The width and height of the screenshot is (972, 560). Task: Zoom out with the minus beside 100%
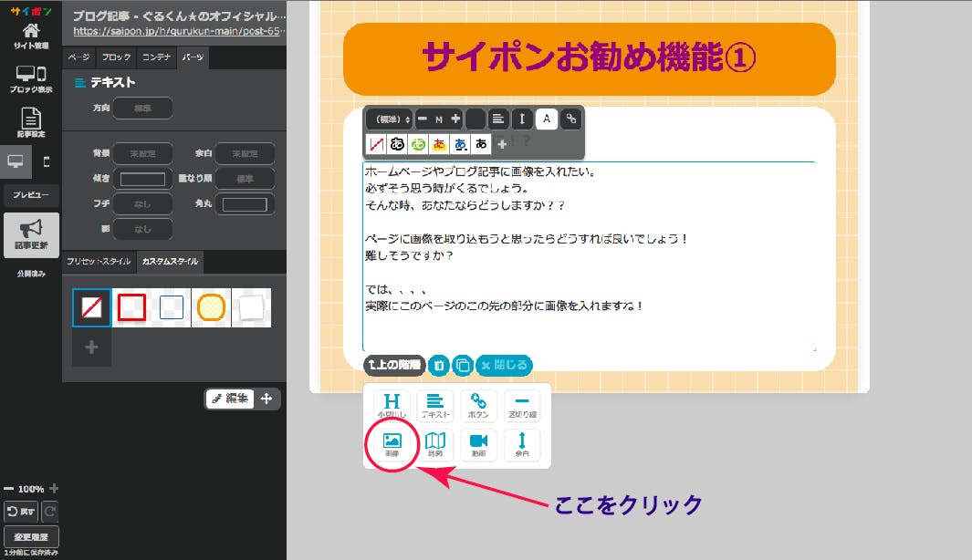coord(9,489)
